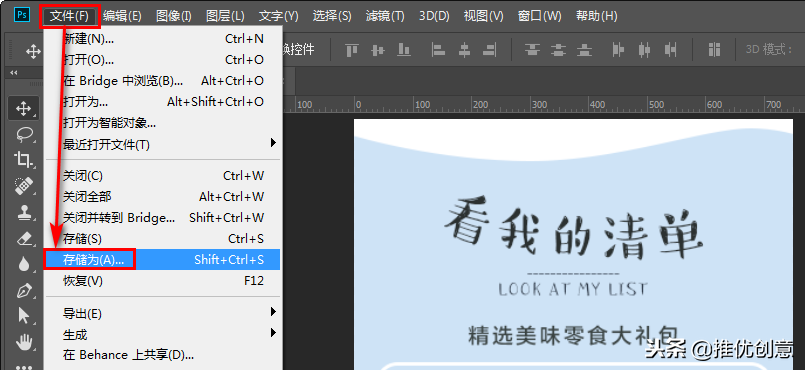Expand the 生成 submenu
The image size is (805, 370).
coord(162,335)
